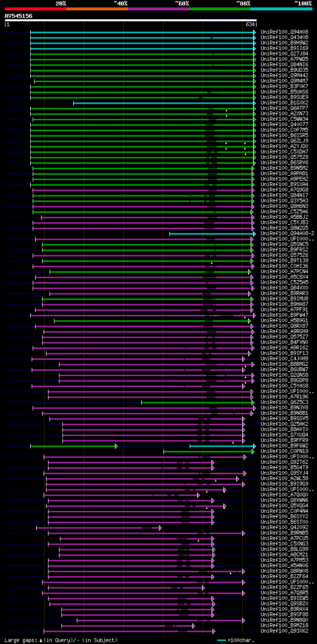Image resolution: width=317 pixels, height=644 pixels.
Task: Click the green ~80% identity legend segment
Action: [x=219, y=8]
